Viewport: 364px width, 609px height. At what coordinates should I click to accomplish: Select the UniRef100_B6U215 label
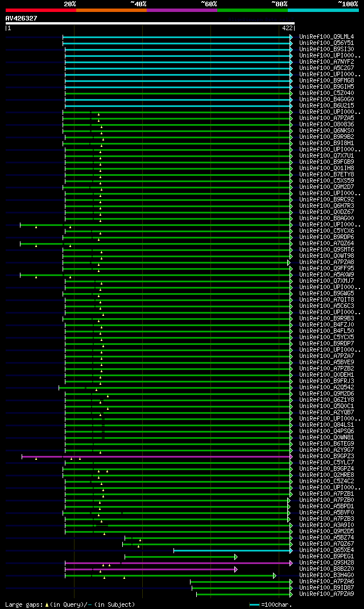[x=326, y=106]
